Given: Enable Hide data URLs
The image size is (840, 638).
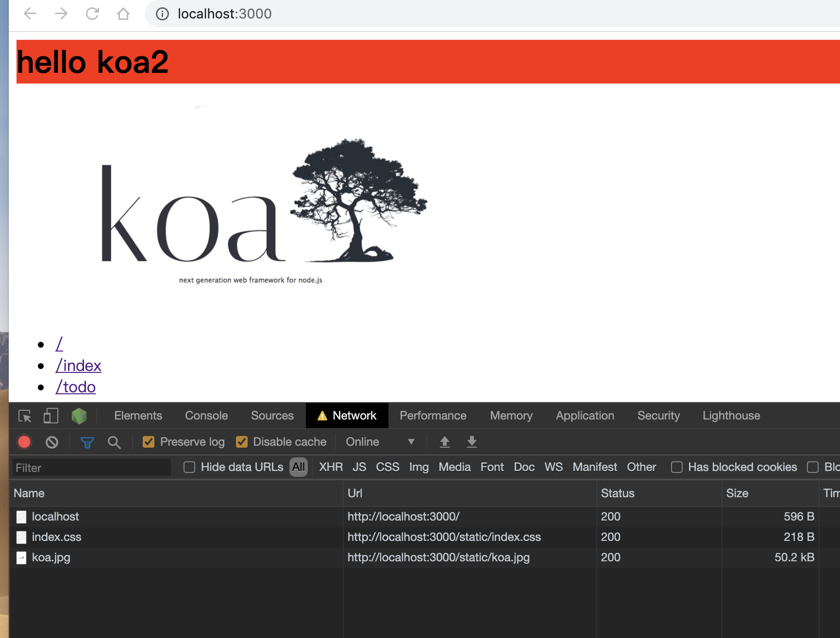Looking at the screenshot, I should point(189,467).
